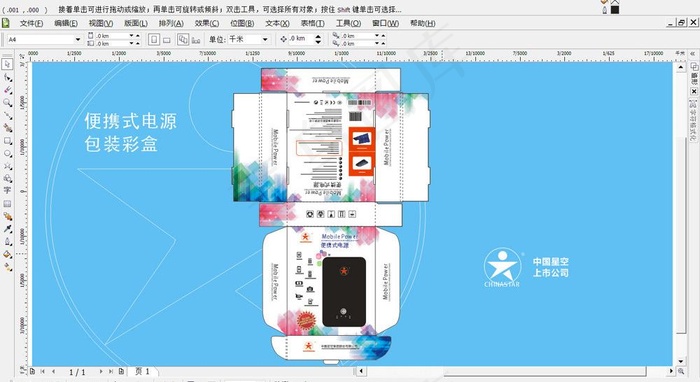Select the Fill bucket tool
Viewport: 700px width, 382px height.
(7, 254)
